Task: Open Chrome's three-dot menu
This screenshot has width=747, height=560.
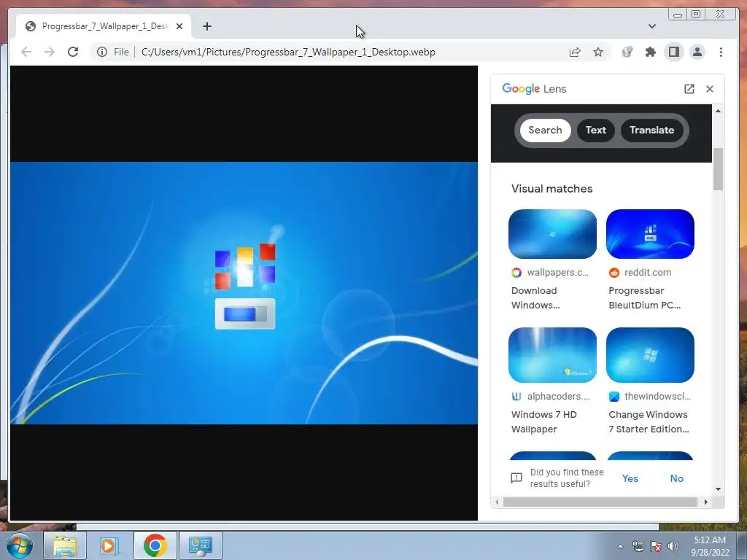Action: coord(721,52)
